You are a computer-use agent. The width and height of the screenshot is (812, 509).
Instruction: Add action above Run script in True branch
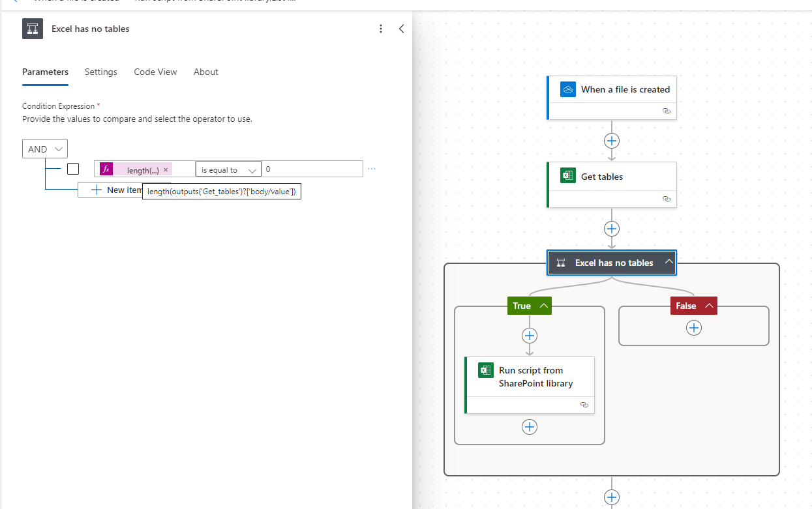pyautogui.click(x=529, y=336)
